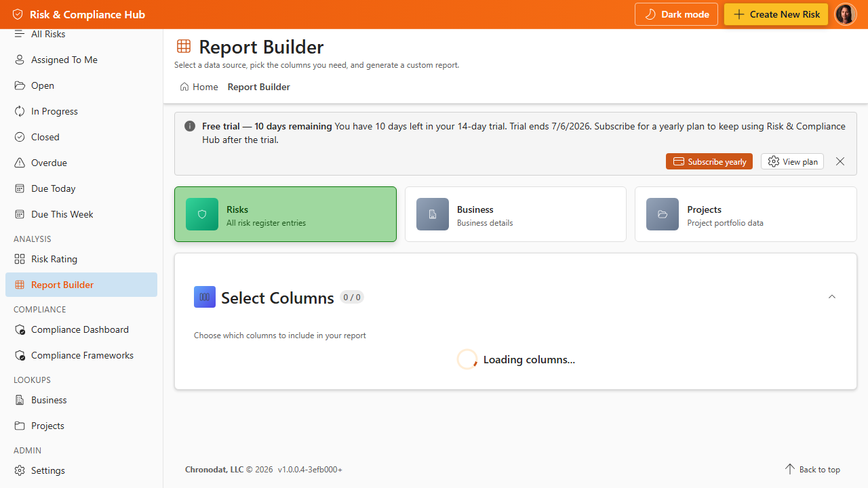868x488 pixels.
Task: Click the Projects folder icon in sidebar
Action: tap(20, 426)
